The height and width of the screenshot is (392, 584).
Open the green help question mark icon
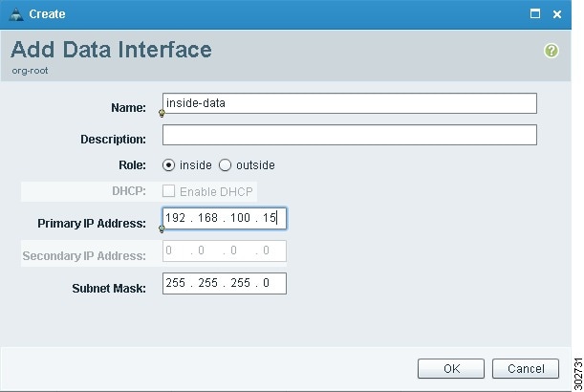point(552,51)
